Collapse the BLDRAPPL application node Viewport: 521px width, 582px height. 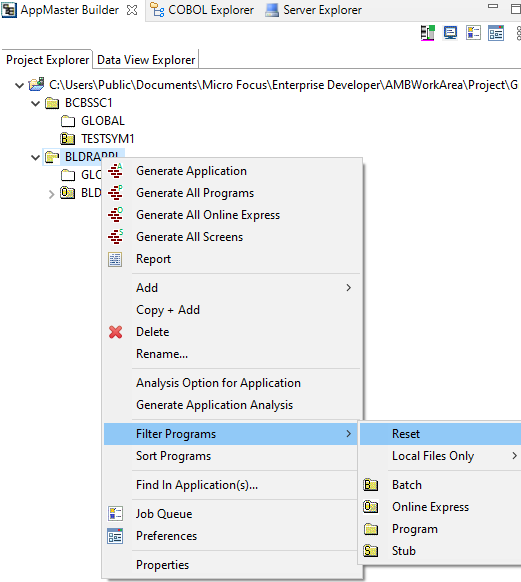click(35, 157)
